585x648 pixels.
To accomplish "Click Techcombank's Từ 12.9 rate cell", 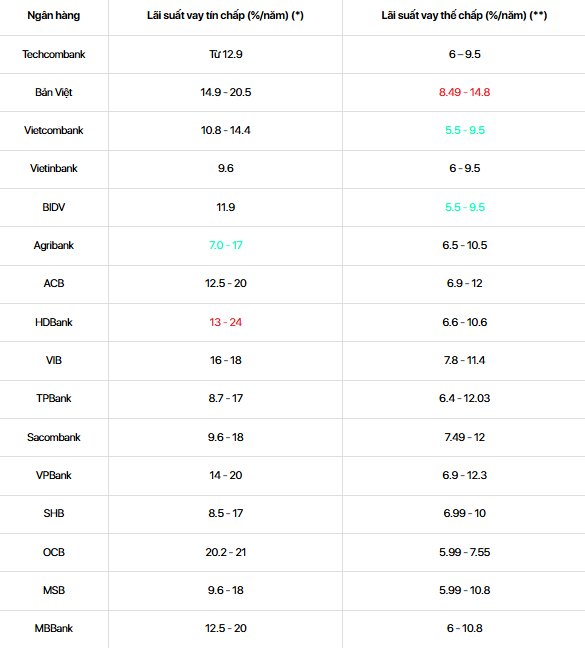I will click(226, 54).
